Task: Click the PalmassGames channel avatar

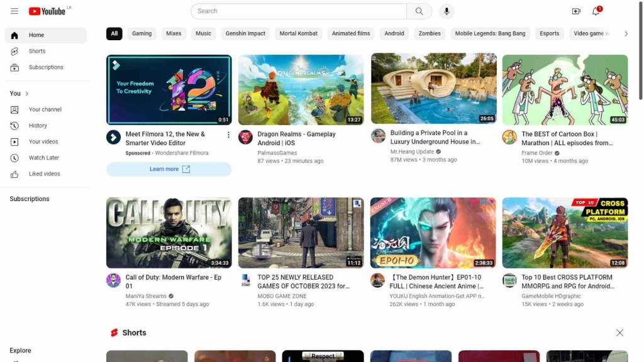Action: 245,137
